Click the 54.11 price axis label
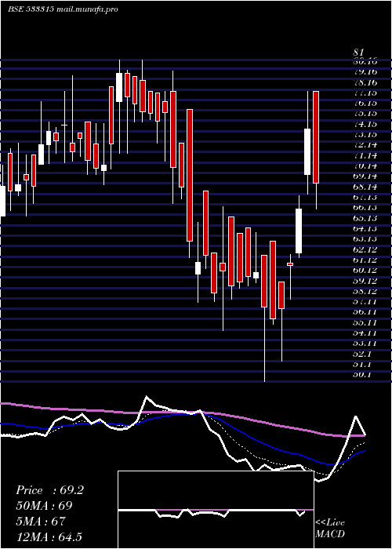Screen dimensions: 392x549 click(x=365, y=333)
